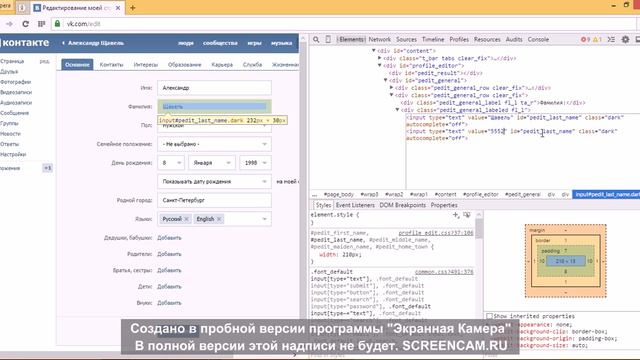Click the hometown input Санкт-Петербург
The height and width of the screenshot is (360, 640).
(214, 200)
